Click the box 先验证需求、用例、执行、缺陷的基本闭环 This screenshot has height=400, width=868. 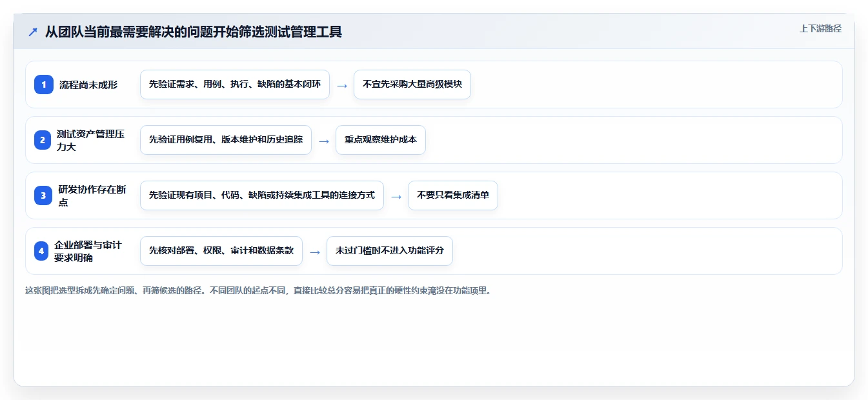235,85
